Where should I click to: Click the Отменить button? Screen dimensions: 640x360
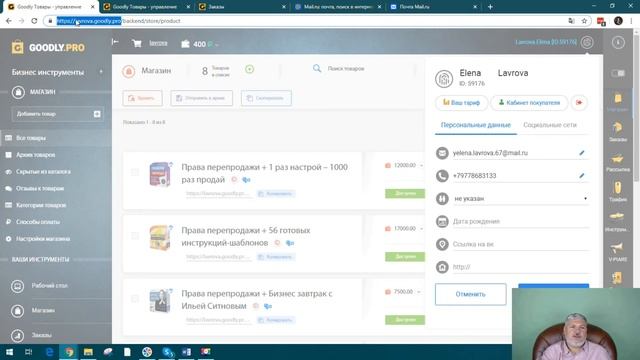471,294
